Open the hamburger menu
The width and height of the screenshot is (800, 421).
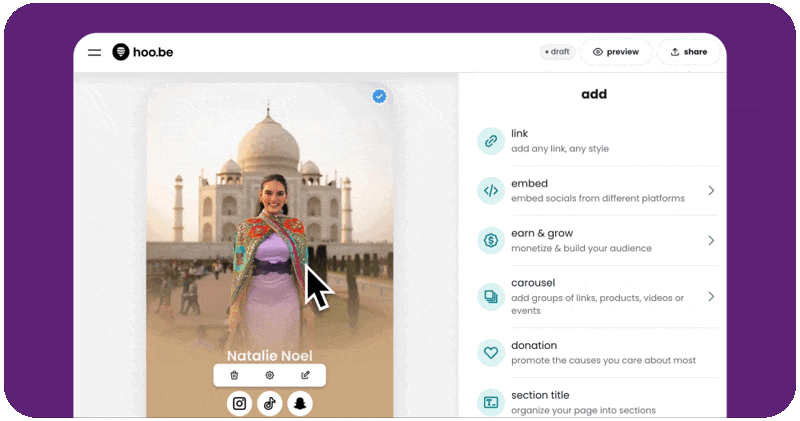click(x=94, y=52)
